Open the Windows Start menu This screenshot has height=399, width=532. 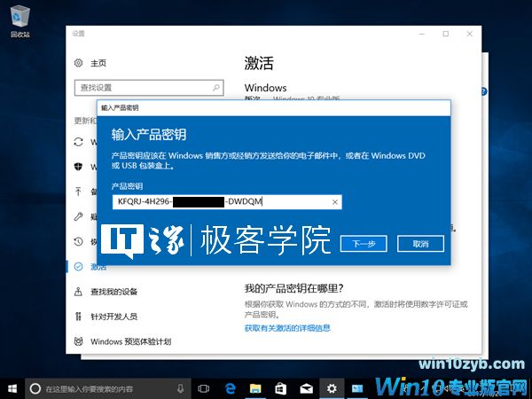tap(12, 388)
